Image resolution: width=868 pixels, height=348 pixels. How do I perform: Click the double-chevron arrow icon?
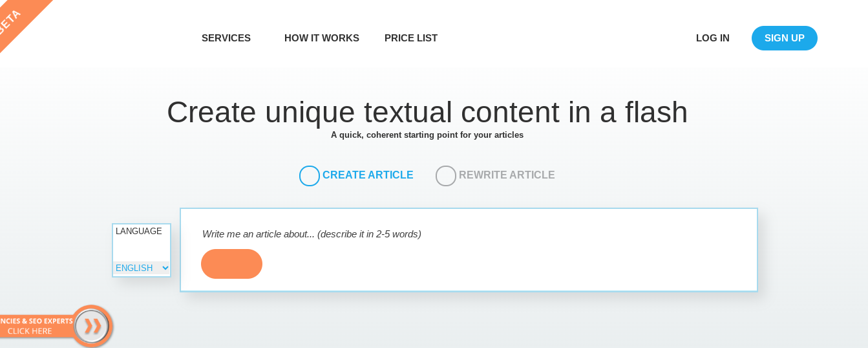(92, 326)
